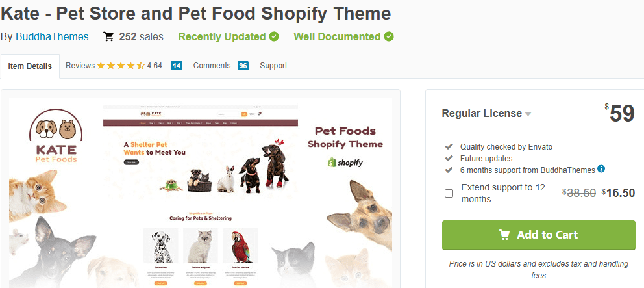Enable the Extend support to 12 months checkbox
Viewport: 644px width, 288px height.
coord(449,193)
